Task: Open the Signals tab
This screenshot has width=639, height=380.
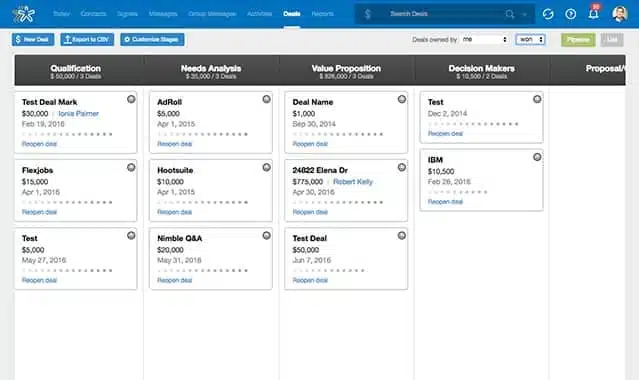Action: [x=127, y=14]
